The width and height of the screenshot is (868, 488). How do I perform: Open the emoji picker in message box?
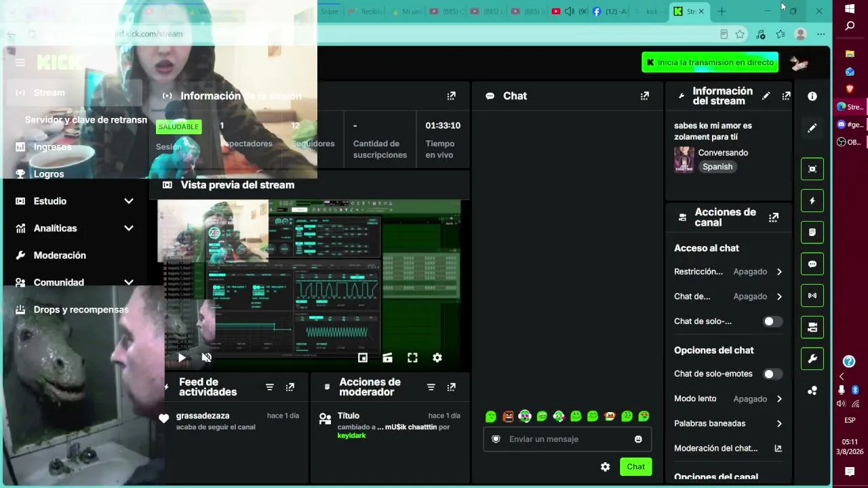pyautogui.click(x=638, y=439)
